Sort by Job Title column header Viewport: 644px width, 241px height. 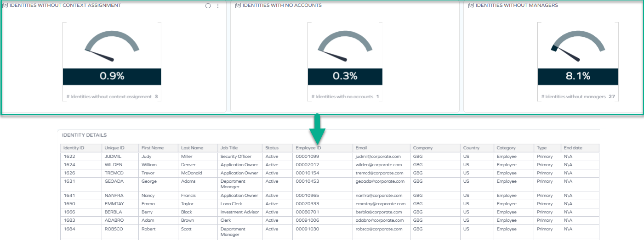(x=240, y=148)
